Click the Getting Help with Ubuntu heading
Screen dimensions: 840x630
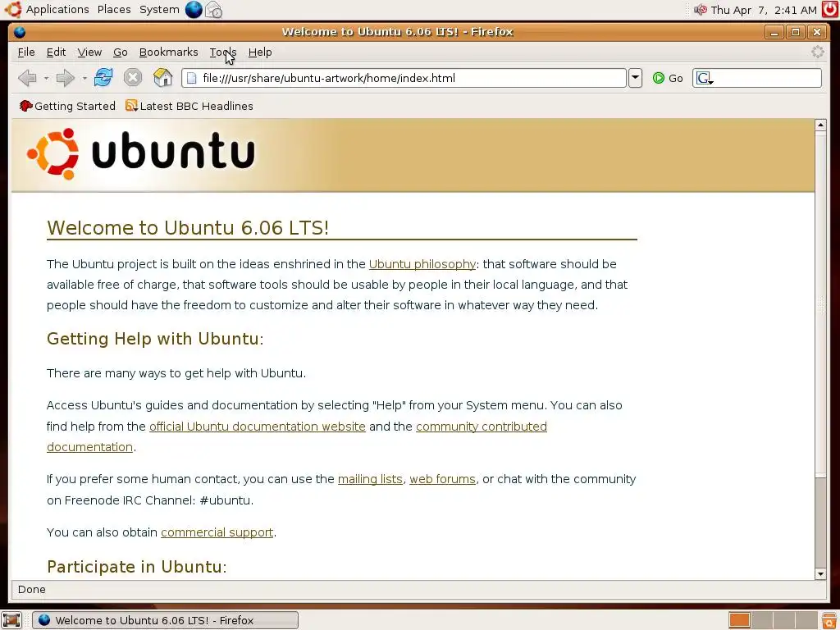pyautogui.click(x=155, y=339)
